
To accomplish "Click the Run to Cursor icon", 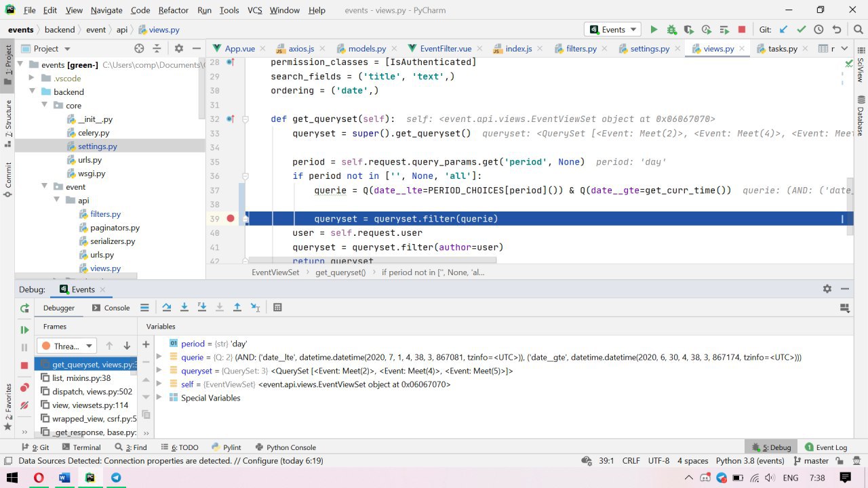I will point(255,307).
